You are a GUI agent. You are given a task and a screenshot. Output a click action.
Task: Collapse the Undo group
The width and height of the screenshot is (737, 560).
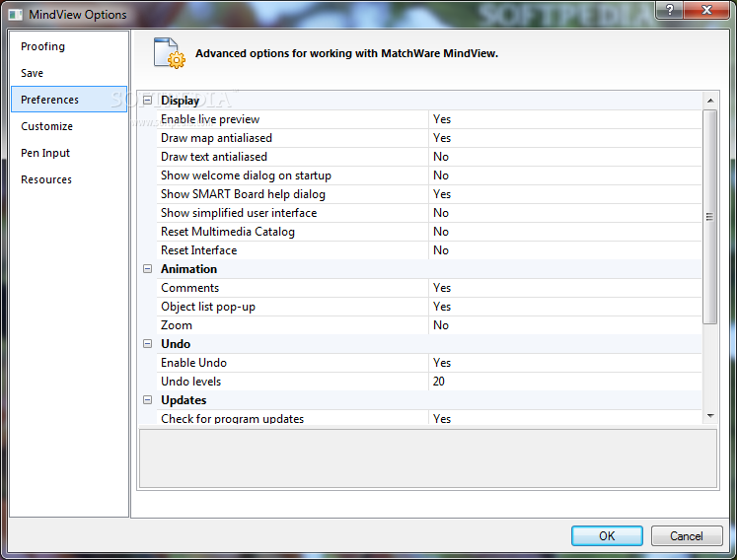pyautogui.click(x=148, y=344)
